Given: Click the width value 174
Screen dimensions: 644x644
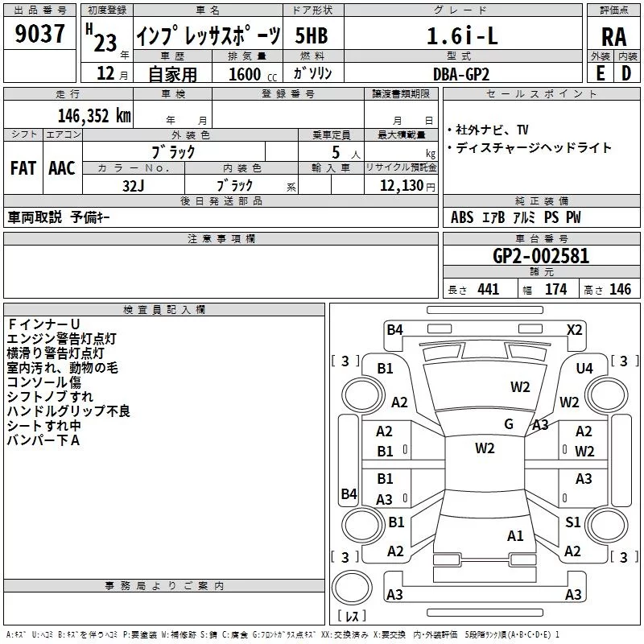Looking at the screenshot, I should (555, 290).
